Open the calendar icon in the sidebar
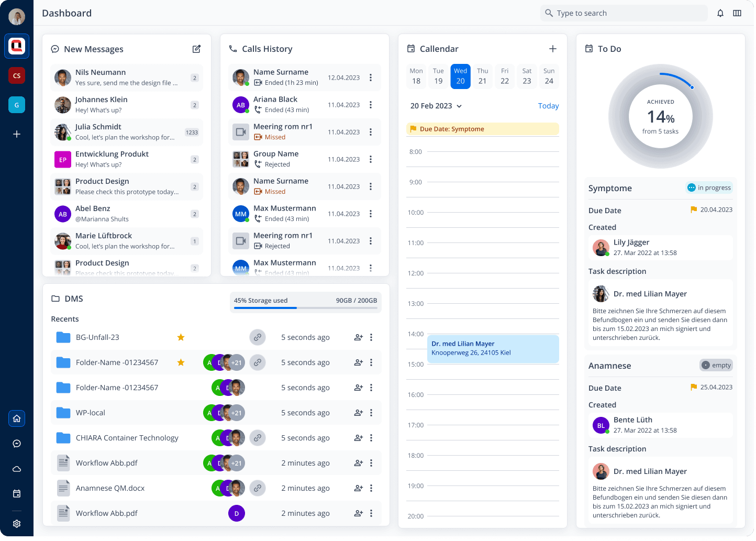The image size is (756, 541). coord(17,493)
